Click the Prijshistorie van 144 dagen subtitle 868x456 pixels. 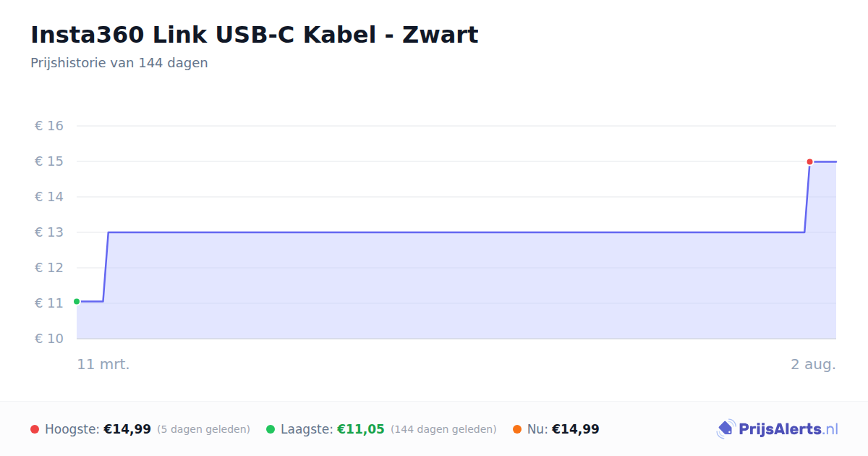[x=119, y=63]
